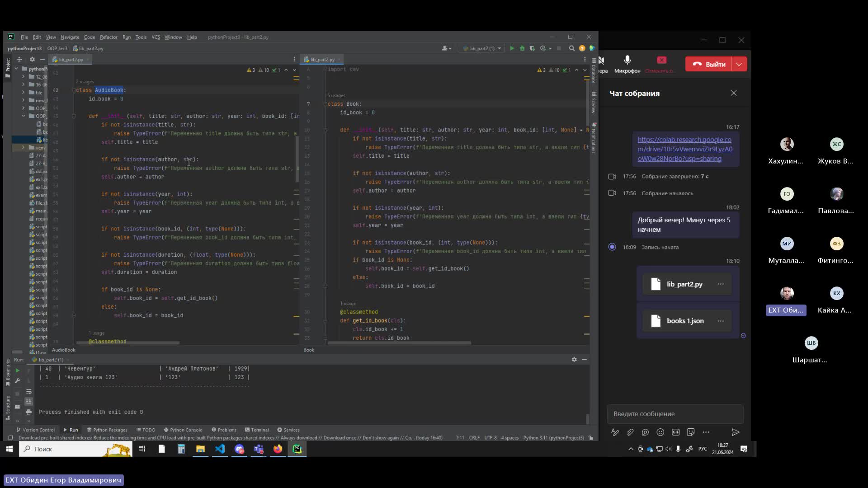
Task: Close the Чат собрания panel
Action: 734,93
